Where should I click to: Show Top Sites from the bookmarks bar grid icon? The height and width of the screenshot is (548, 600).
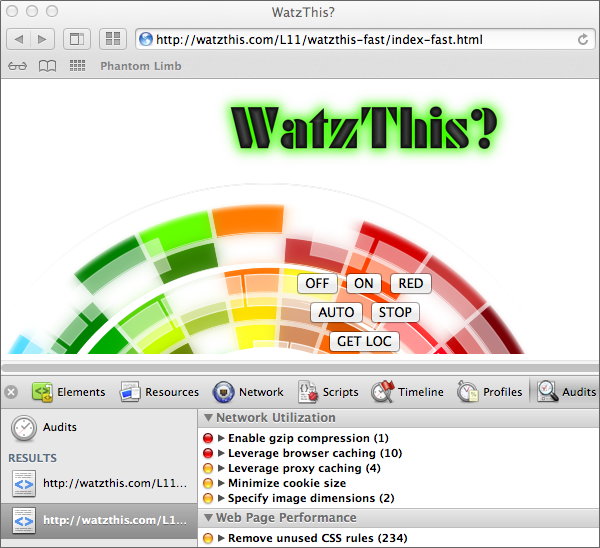click(x=77, y=66)
